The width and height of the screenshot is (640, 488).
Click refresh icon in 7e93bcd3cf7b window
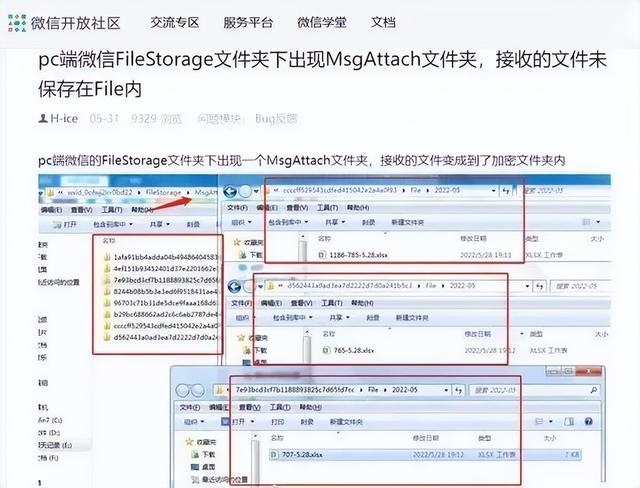(x=458, y=390)
